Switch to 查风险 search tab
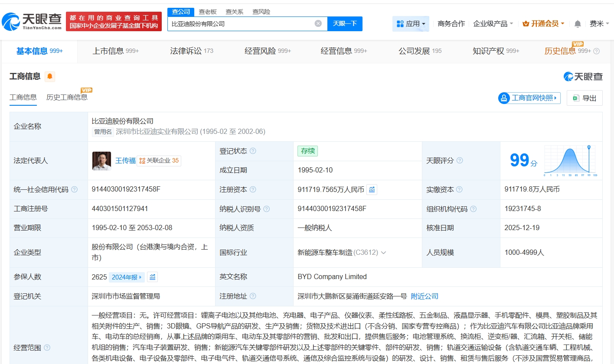The height and width of the screenshot is (364, 614). 261,12
